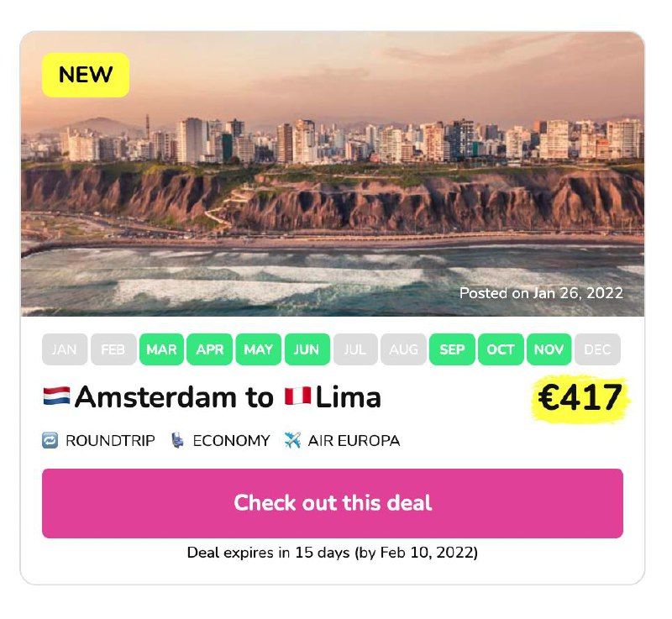
Task: Click the Netherlands flag icon
Action: coord(56,396)
